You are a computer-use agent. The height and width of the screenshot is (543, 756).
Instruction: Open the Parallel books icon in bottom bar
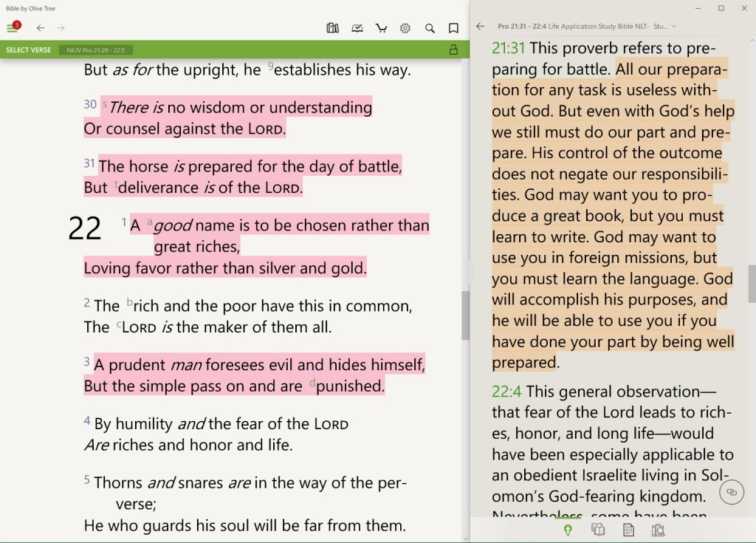(598, 530)
